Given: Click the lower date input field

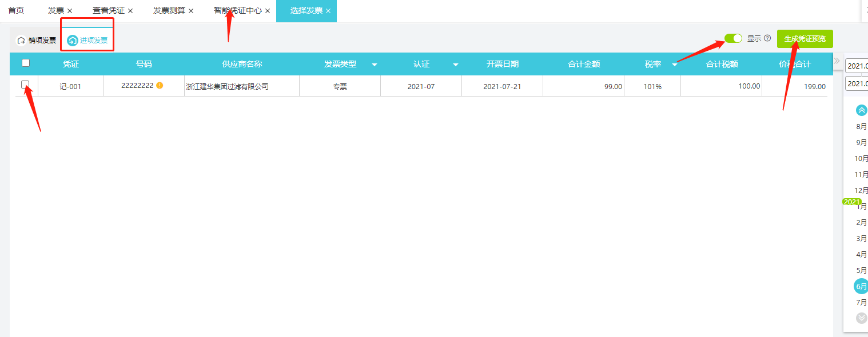Looking at the screenshot, I should coord(857,83).
